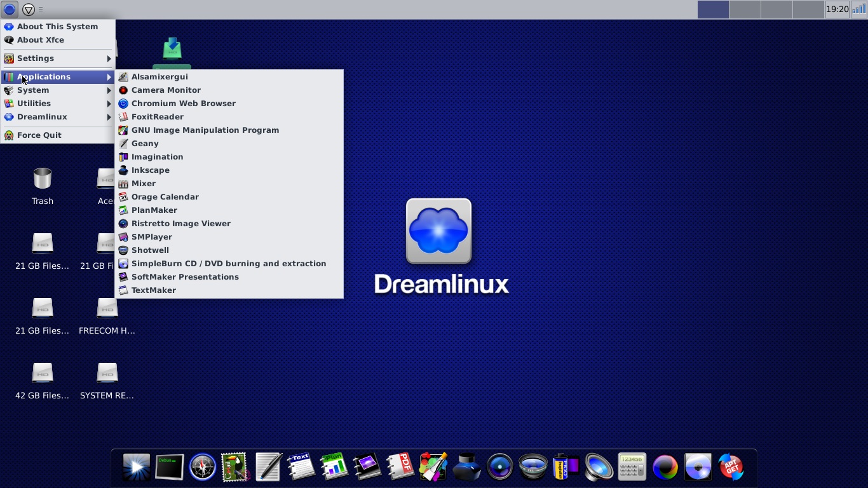Image resolution: width=868 pixels, height=488 pixels.
Task: Open the Debian terminal dock icon
Action: [170, 468]
